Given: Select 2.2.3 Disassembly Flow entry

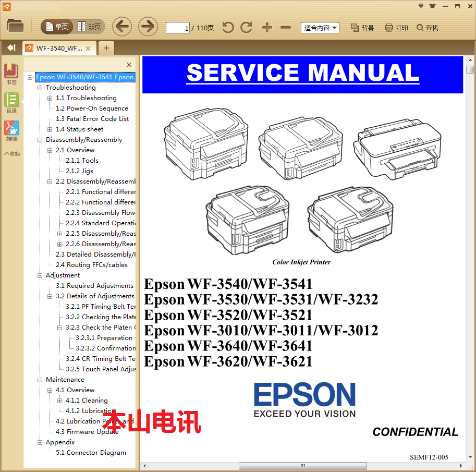Looking at the screenshot, I should (101, 213).
